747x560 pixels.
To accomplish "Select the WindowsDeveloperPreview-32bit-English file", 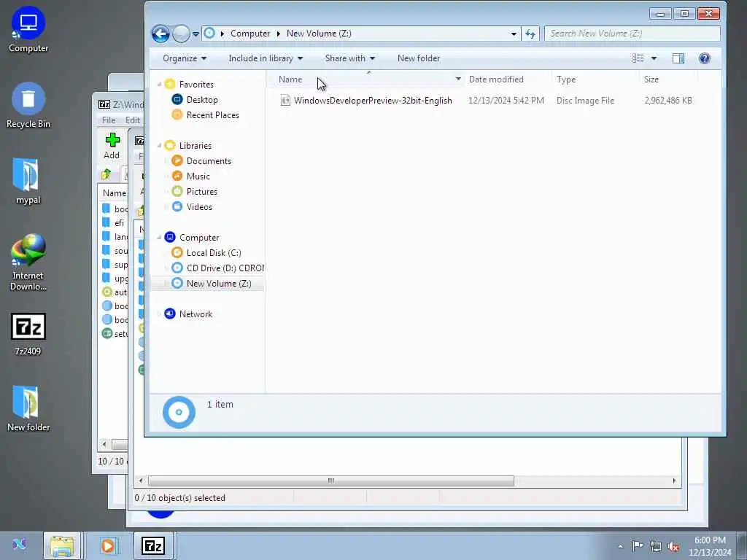I will click(373, 101).
